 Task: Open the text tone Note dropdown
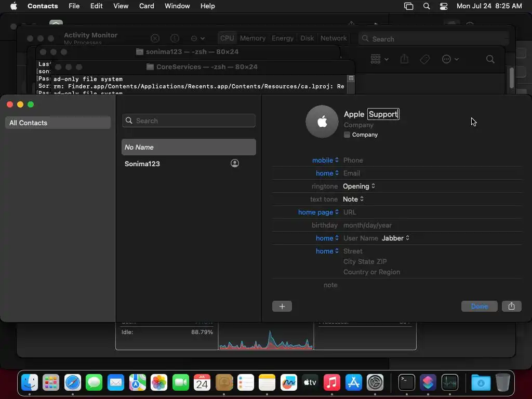353,199
